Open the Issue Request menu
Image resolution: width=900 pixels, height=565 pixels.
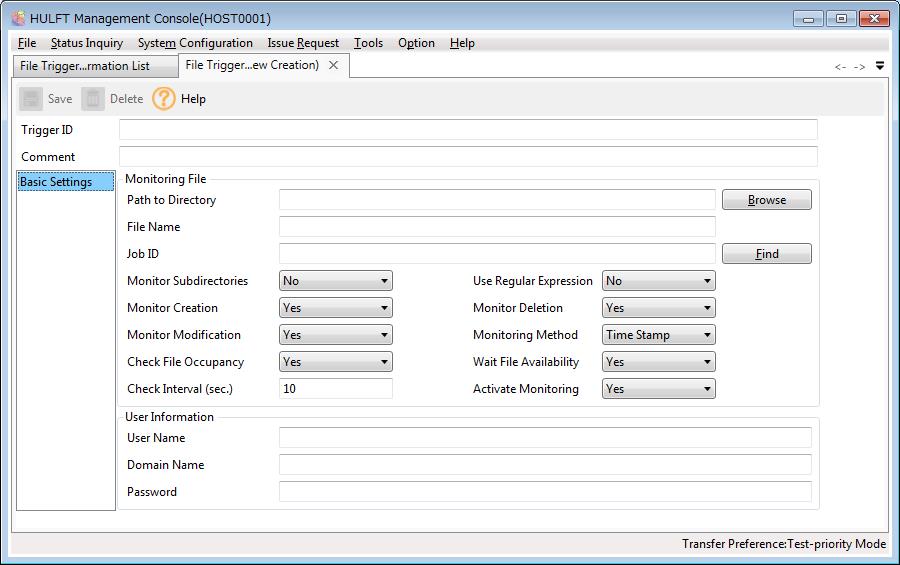pyautogui.click(x=303, y=43)
